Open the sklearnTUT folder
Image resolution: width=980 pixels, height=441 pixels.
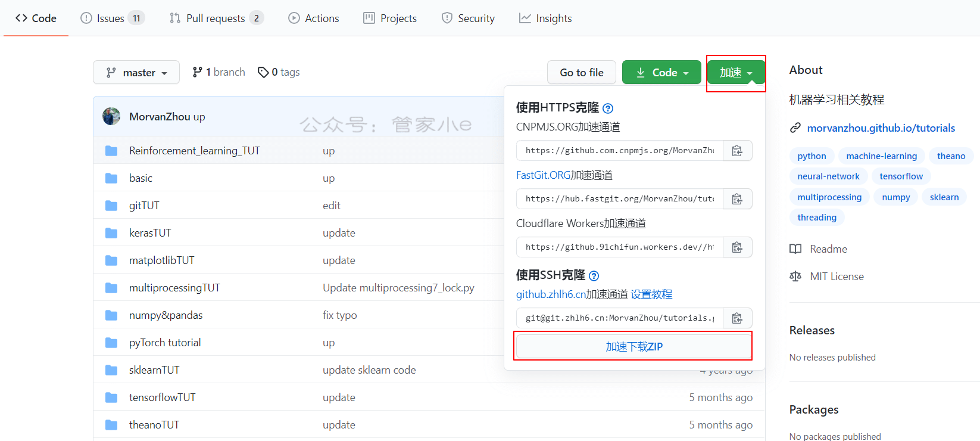pos(154,370)
